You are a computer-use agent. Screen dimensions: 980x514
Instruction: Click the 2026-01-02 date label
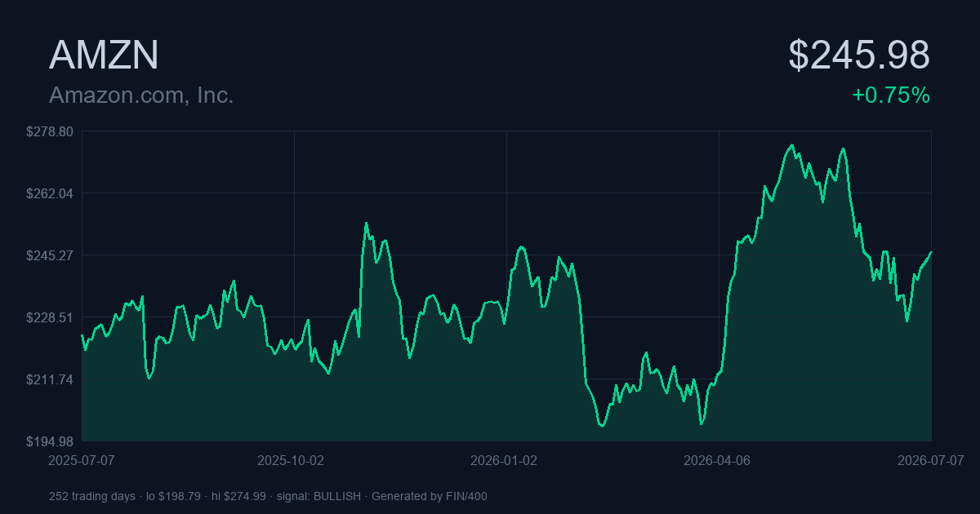pyautogui.click(x=504, y=460)
